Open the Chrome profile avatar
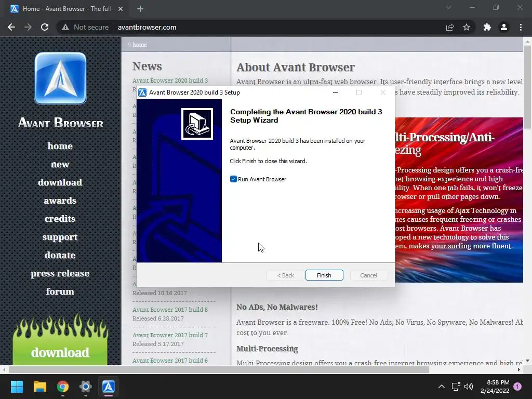This screenshot has width=532, height=399. (x=504, y=27)
